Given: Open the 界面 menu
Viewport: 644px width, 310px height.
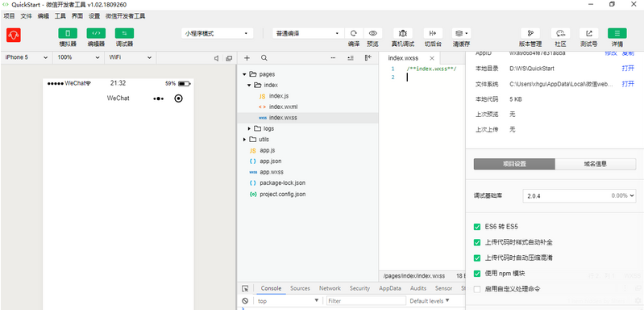Looking at the screenshot, I should (77, 16).
